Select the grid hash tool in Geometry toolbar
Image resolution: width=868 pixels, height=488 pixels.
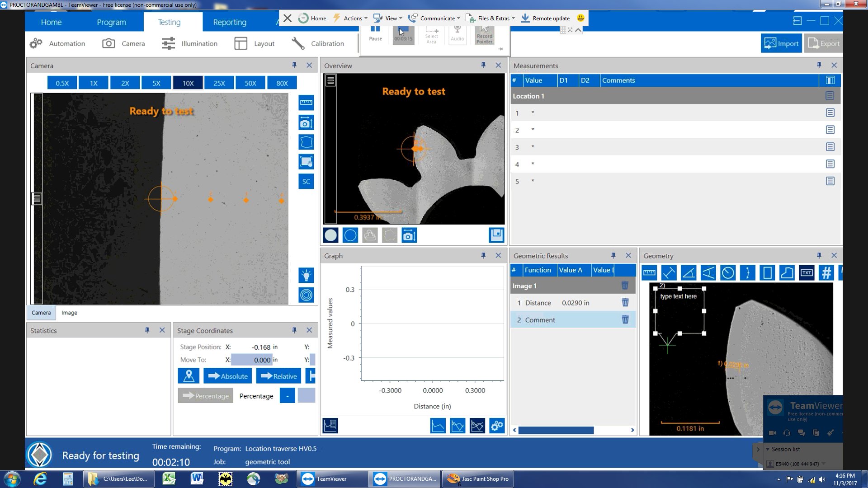pyautogui.click(x=826, y=273)
